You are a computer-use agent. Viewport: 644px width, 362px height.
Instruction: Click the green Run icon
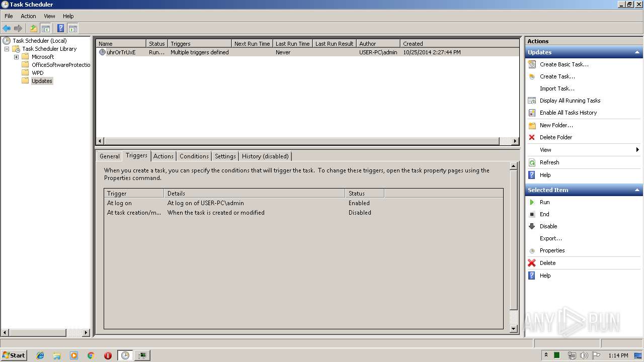tap(532, 202)
